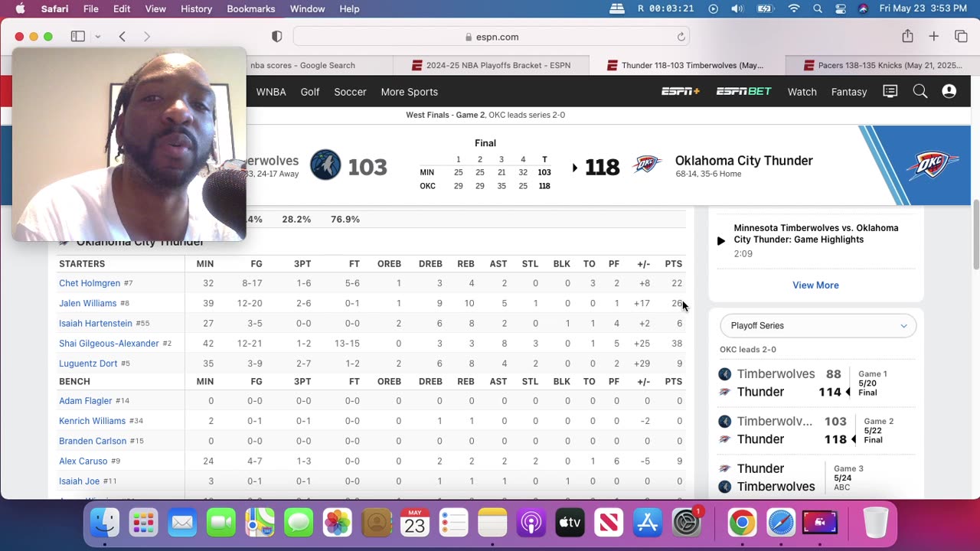Open the sidebar dropdown chevron in Safari toolbar
980x551 pixels.
tap(97, 37)
